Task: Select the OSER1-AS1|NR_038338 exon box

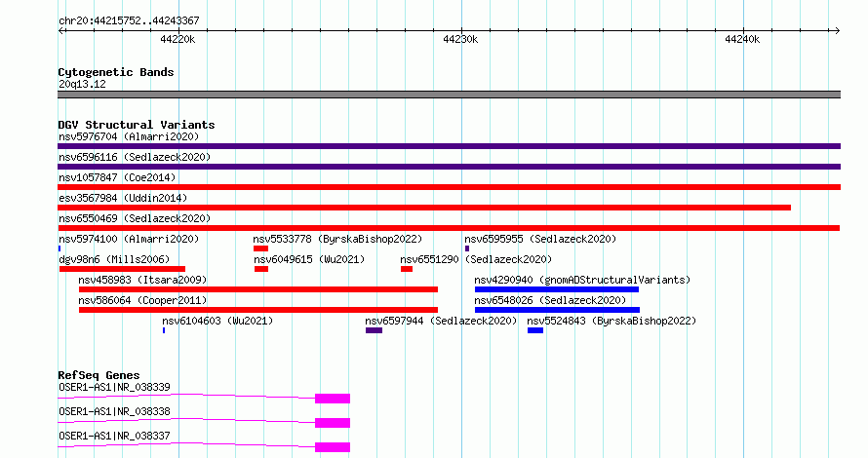Action: tap(333, 423)
